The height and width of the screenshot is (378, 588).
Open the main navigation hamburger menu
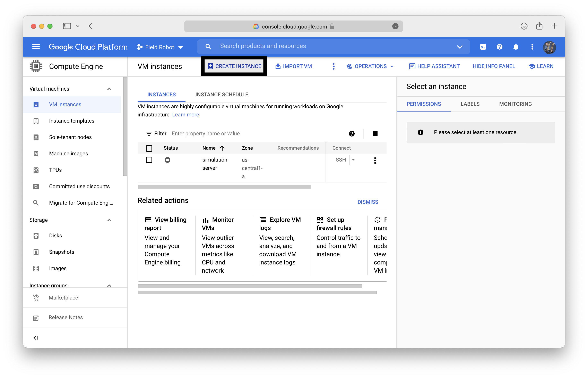tap(36, 47)
